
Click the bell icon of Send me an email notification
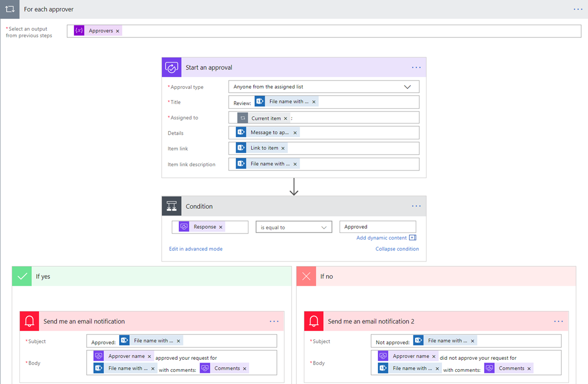[29, 321]
